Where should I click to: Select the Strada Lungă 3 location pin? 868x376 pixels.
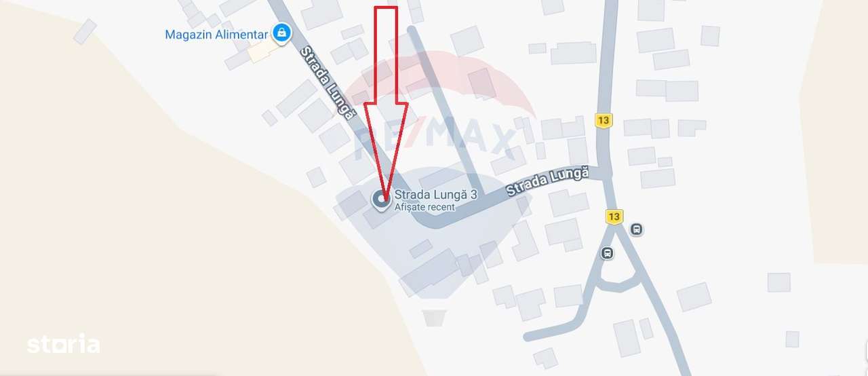380,200
